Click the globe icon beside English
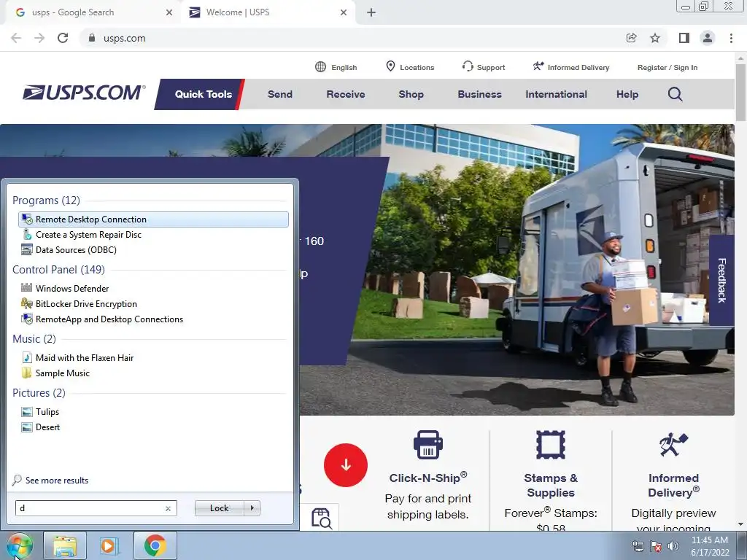This screenshot has width=747, height=560. pyautogui.click(x=321, y=66)
